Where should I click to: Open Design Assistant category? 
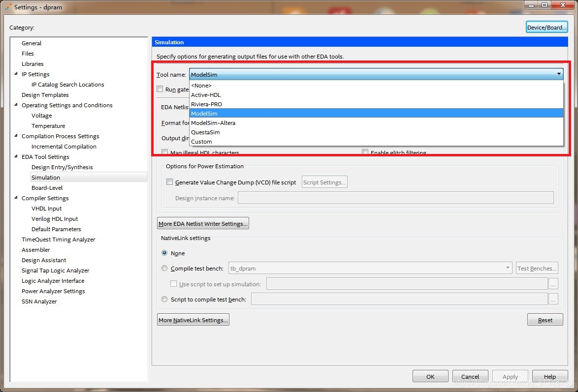point(43,260)
